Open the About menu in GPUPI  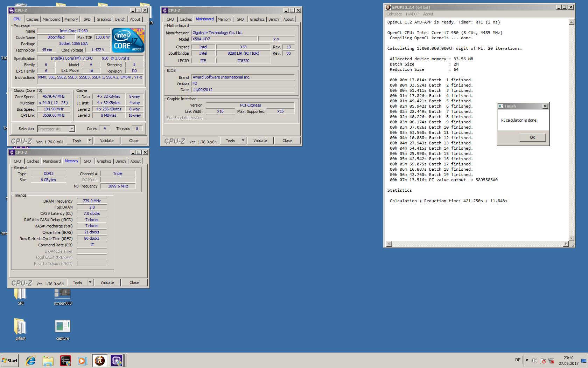click(x=428, y=14)
